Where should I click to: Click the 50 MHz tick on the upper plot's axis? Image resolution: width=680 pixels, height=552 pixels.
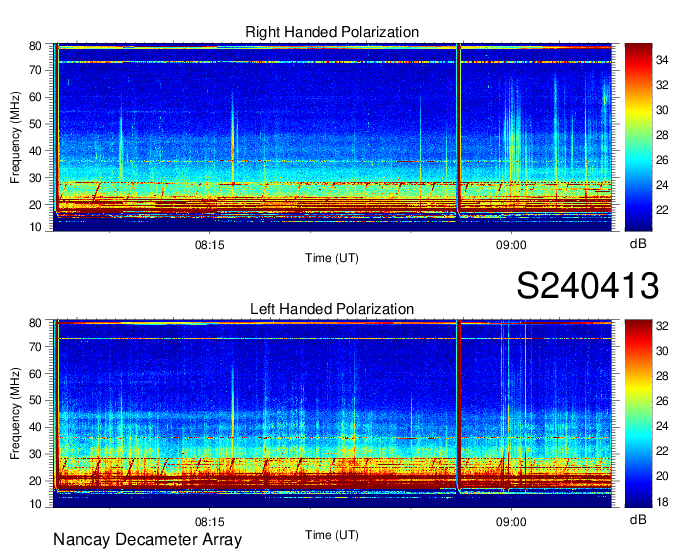coord(36,124)
